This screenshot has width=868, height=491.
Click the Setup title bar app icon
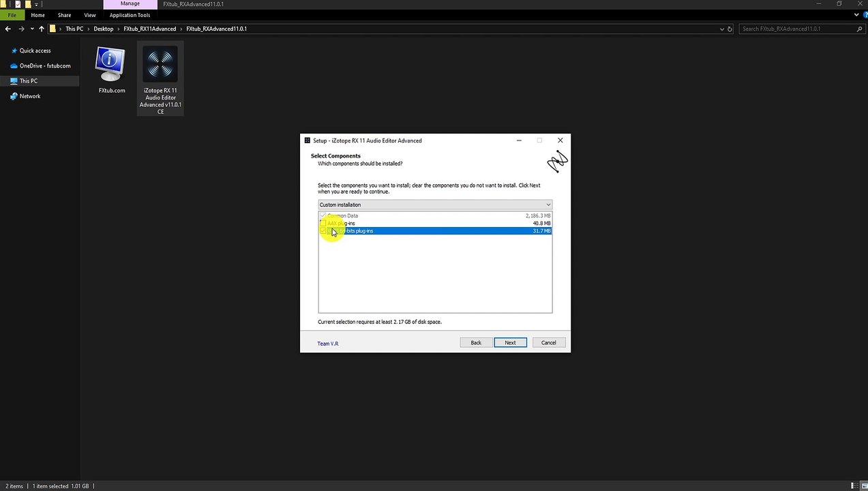click(308, 140)
